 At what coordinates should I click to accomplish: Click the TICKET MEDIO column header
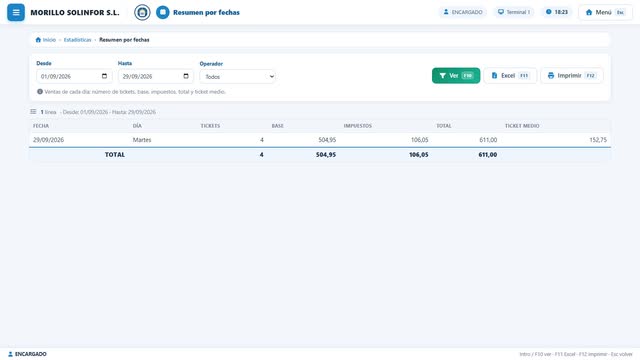522,126
